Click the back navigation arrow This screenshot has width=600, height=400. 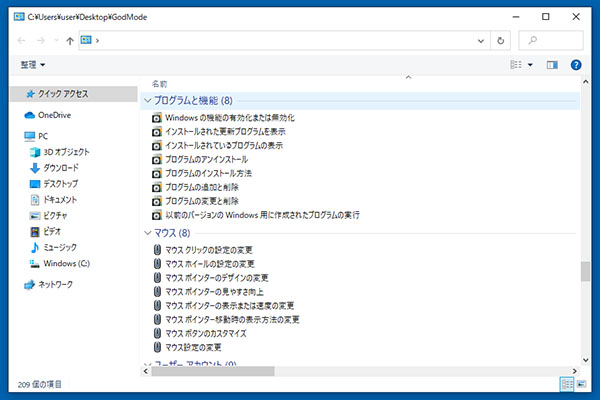tap(22, 41)
